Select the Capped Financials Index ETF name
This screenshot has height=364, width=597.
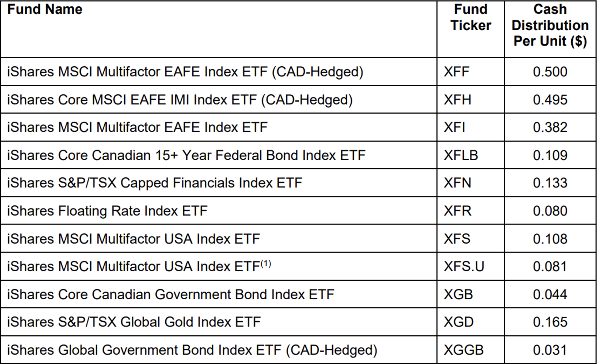(x=155, y=183)
